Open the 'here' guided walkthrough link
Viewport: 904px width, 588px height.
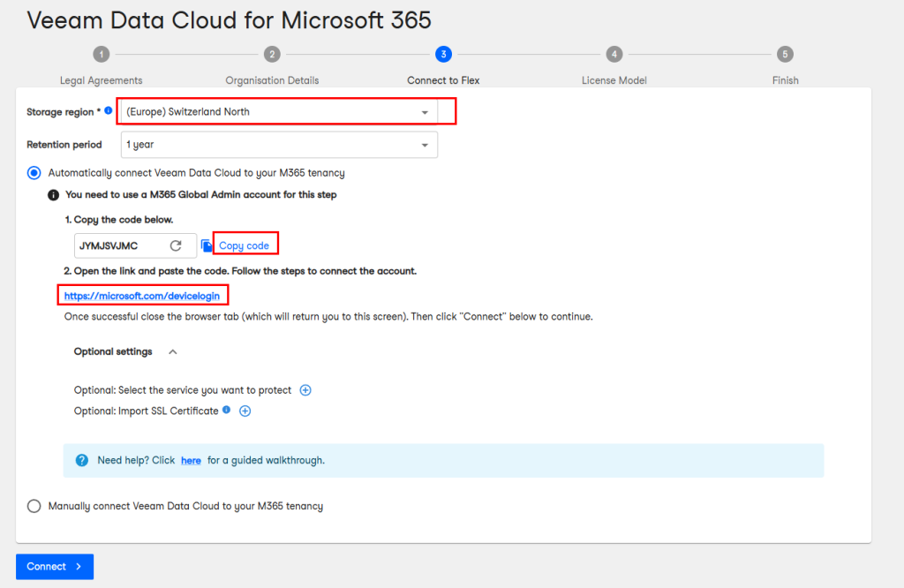(191, 461)
